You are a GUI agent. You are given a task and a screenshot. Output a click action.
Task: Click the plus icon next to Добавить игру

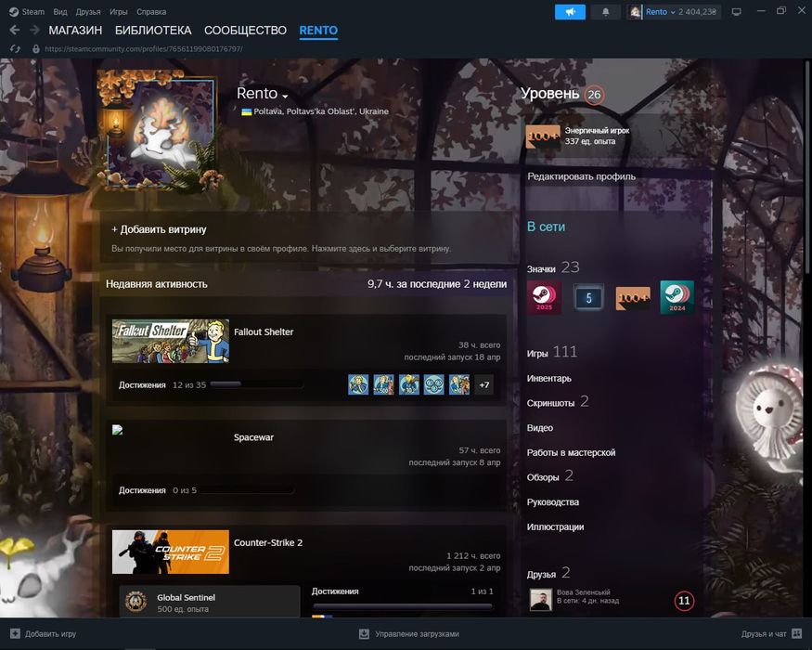point(15,633)
